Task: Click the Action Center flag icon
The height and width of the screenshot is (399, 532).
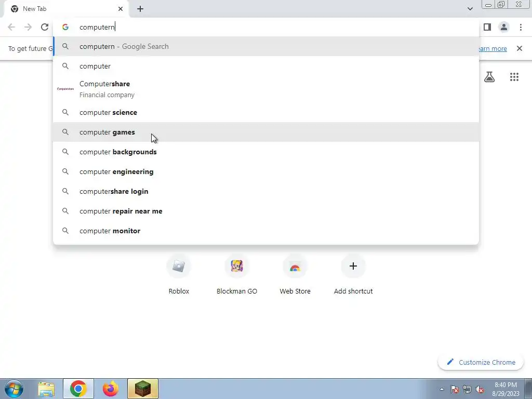Action: 455,389
